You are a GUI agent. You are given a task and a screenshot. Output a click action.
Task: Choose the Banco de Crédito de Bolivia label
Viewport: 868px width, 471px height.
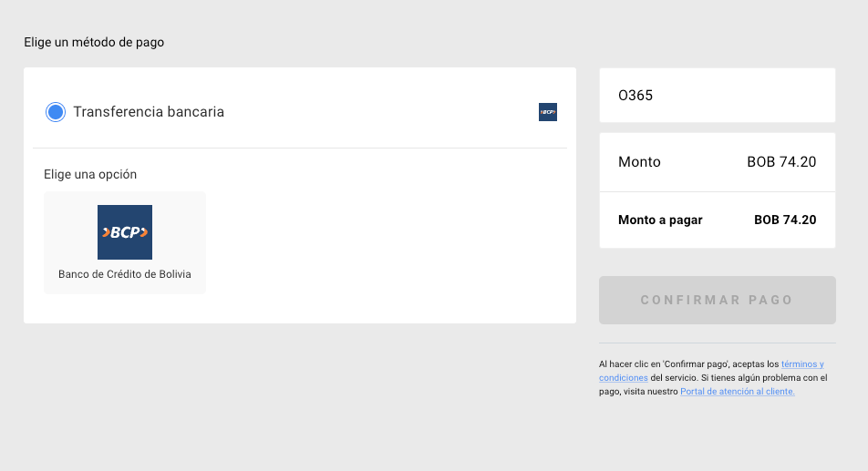tap(125, 274)
